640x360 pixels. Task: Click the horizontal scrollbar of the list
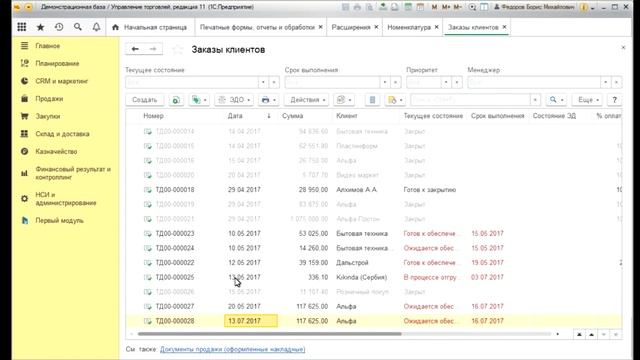tap(269, 334)
